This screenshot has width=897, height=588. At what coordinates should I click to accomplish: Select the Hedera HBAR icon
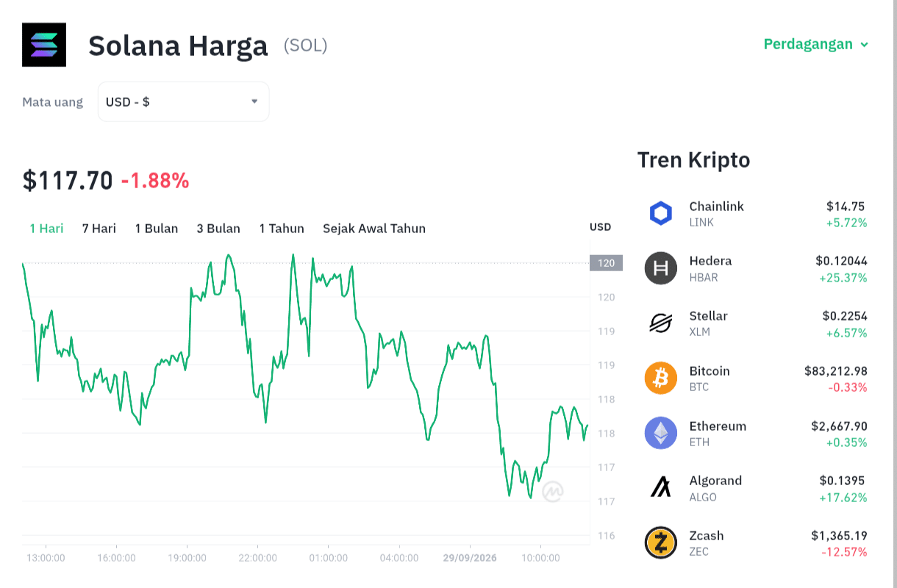coord(660,268)
